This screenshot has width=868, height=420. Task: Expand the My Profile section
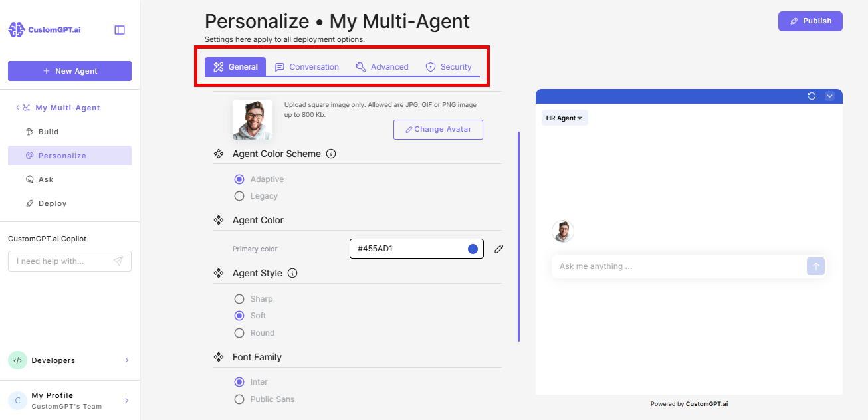click(x=126, y=399)
